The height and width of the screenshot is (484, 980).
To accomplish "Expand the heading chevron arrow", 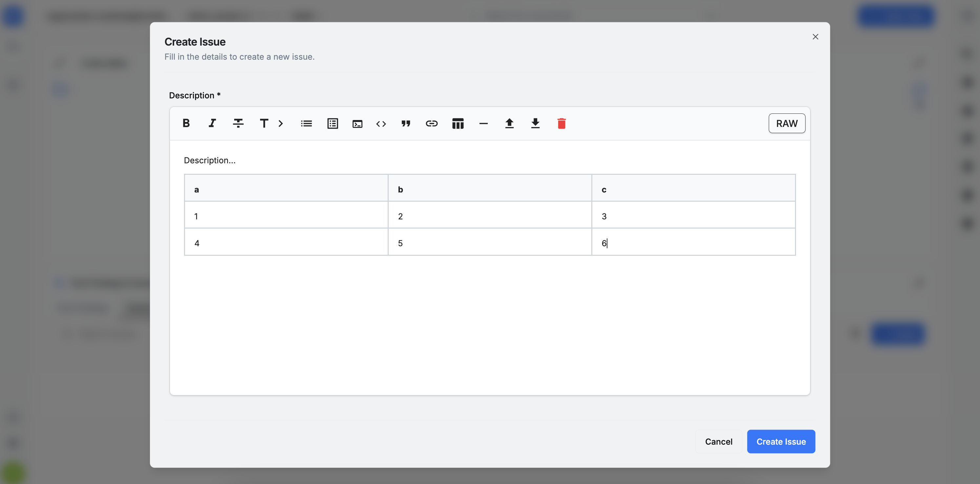I will (281, 123).
